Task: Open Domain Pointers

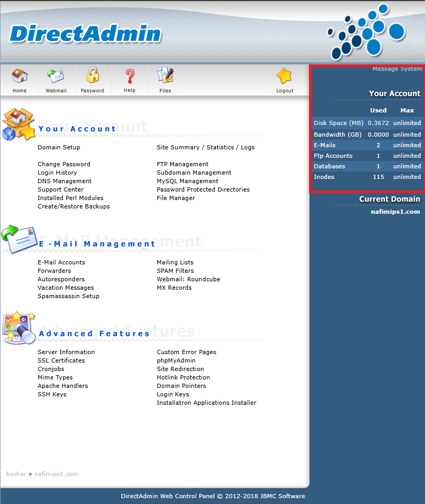Action: (181, 386)
